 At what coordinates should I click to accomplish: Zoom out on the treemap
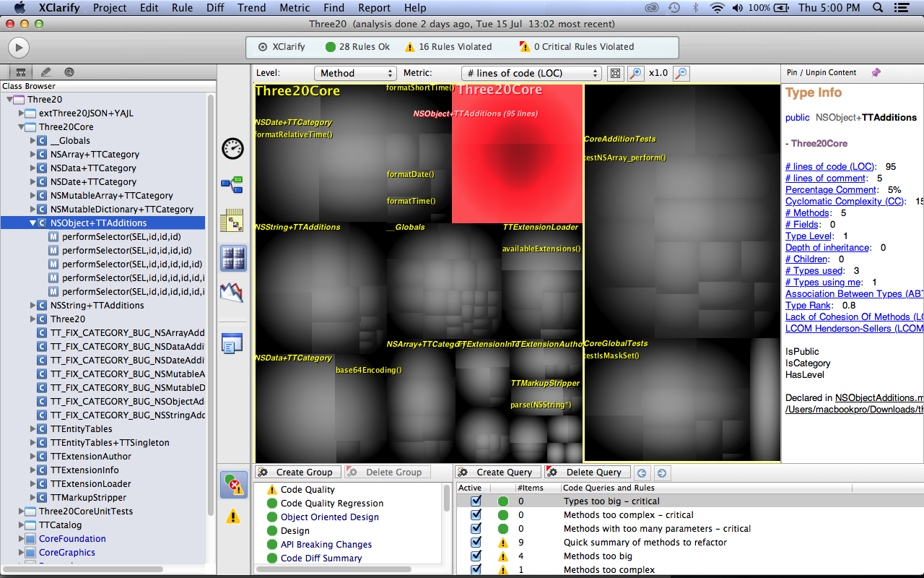click(x=681, y=73)
